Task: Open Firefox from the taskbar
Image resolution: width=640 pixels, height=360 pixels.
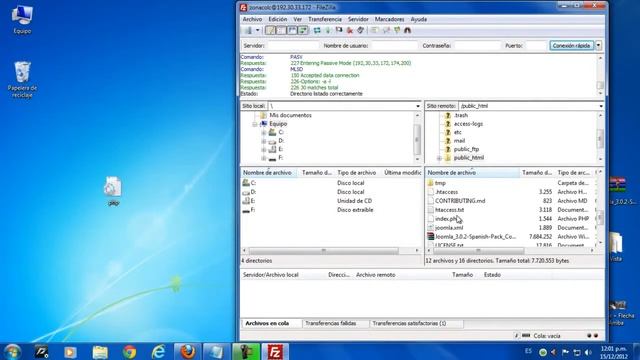Action: 187,351
